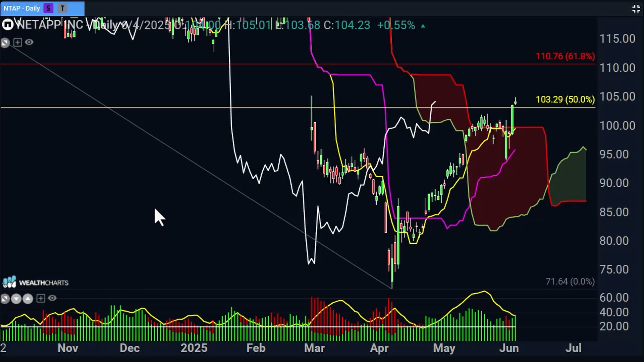Toggle main price pane visibility eye icon

(x=29, y=42)
